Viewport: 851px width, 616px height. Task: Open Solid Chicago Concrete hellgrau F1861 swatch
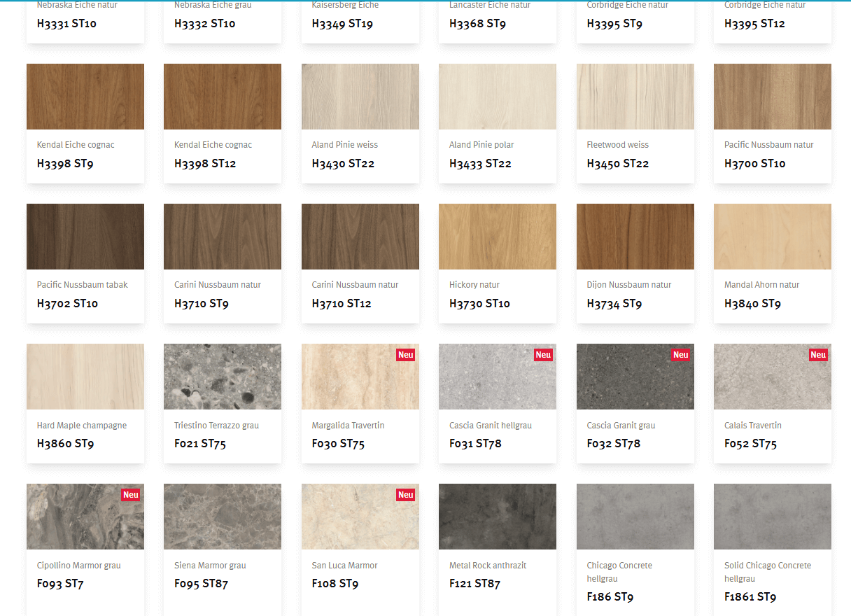[773, 517]
